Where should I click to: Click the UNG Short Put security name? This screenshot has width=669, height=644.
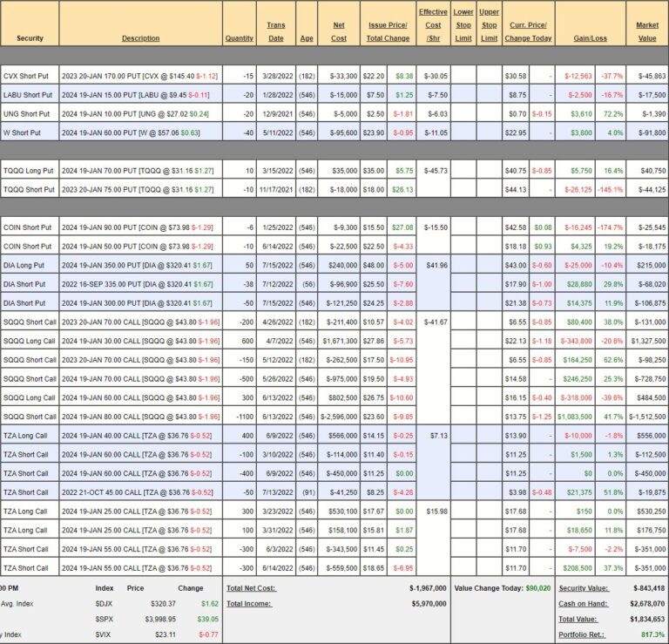[28, 114]
